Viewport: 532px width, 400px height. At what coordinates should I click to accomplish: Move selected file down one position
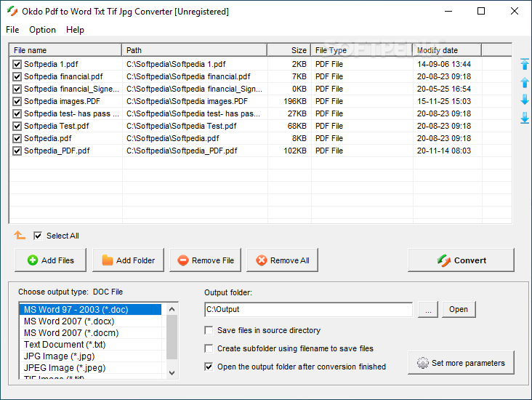[x=525, y=100]
